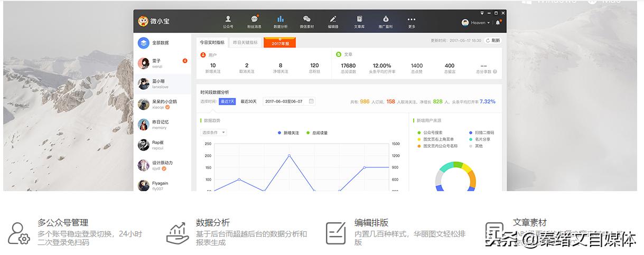
Task: Toggle 名片分享 source in legend
Action: 479,139
